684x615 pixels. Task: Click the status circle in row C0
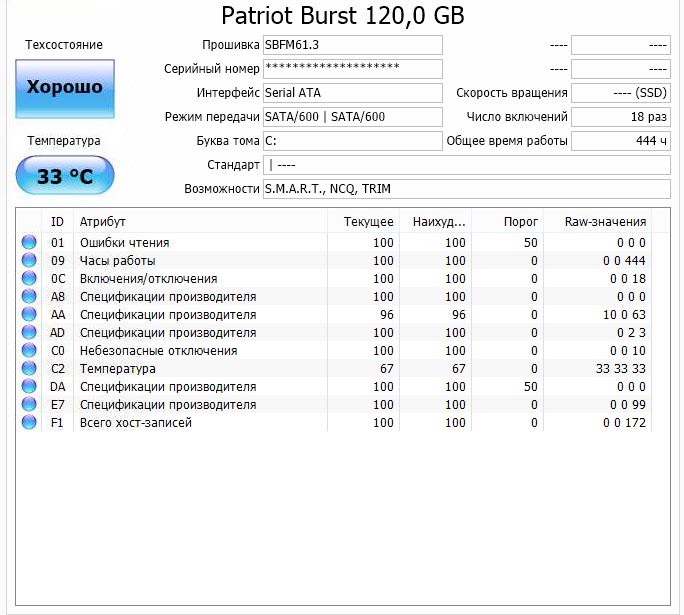click(x=29, y=350)
